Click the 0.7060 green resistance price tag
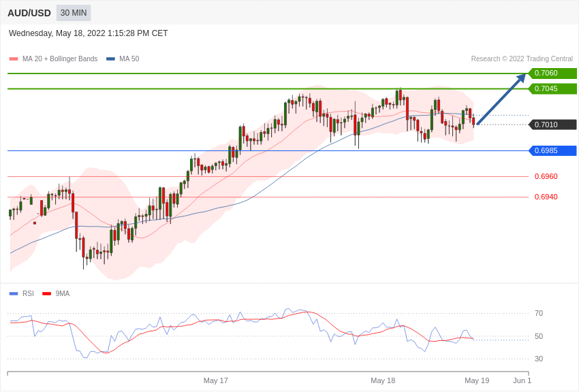Viewport: 579px width, 392px height. pos(553,73)
